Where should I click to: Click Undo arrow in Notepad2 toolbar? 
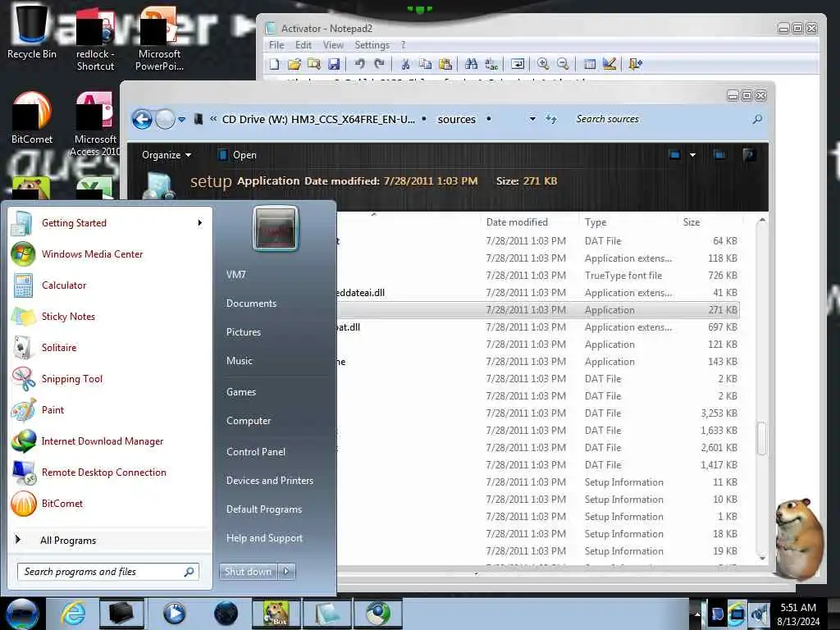[x=359, y=64]
